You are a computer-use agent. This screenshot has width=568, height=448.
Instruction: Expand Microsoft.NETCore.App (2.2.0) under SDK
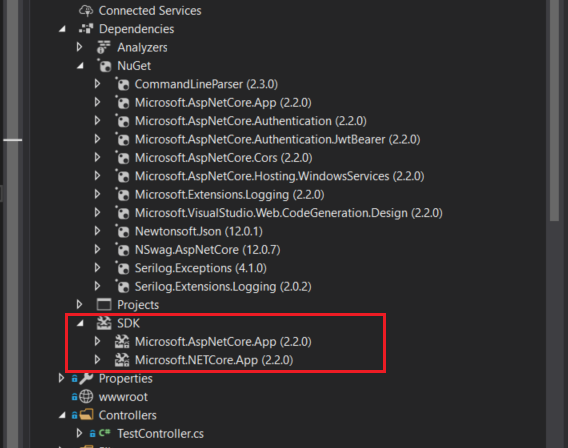point(97,360)
